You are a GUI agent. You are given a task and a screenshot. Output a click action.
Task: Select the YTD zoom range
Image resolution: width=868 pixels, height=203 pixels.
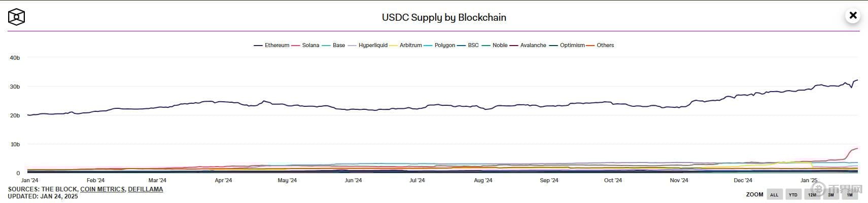793,195
